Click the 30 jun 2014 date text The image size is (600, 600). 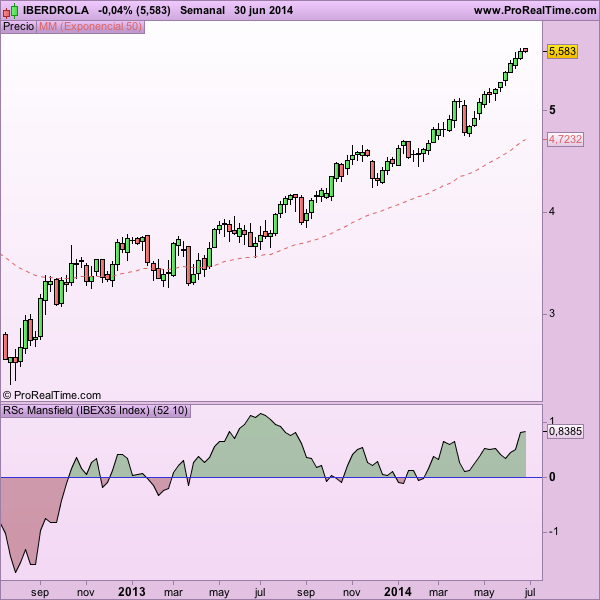pos(264,10)
